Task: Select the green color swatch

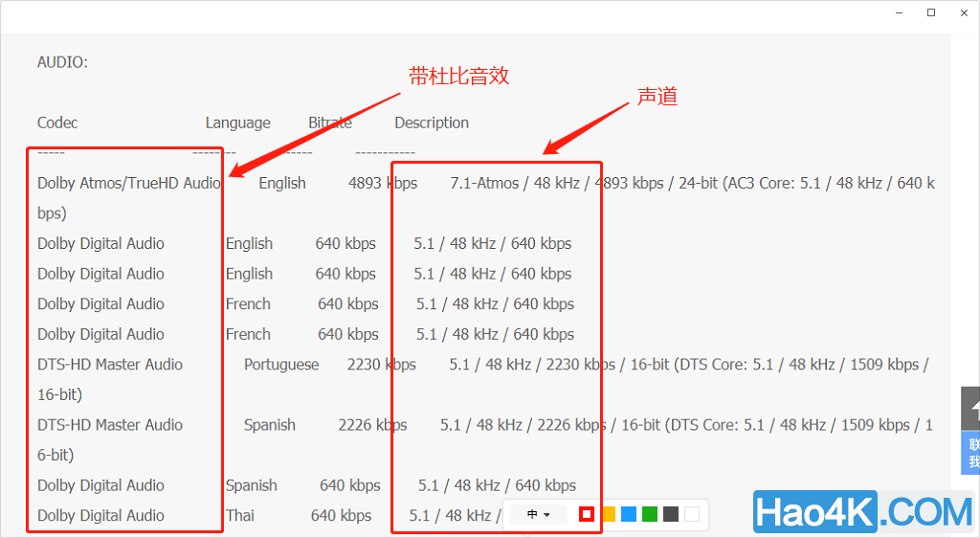Action: (x=650, y=514)
